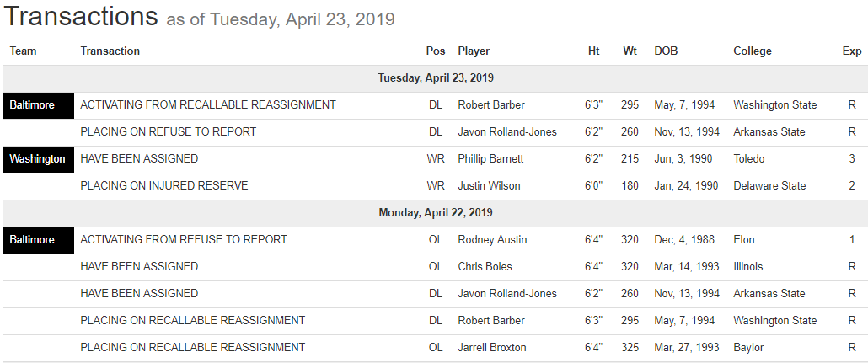Select player Justin Wilson
The height and width of the screenshot is (363, 868).
click(489, 186)
